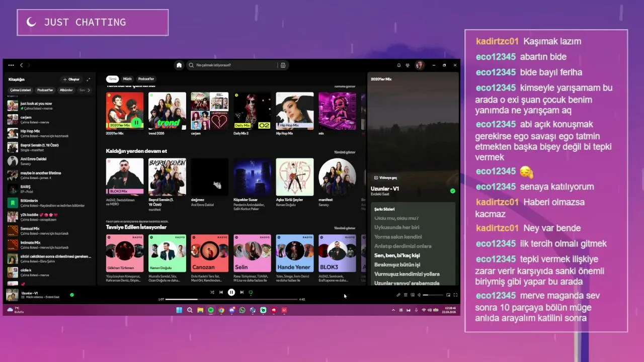Screen dimensions: 644x362
Task: Go to Spotify Home icon
Action: point(179,65)
